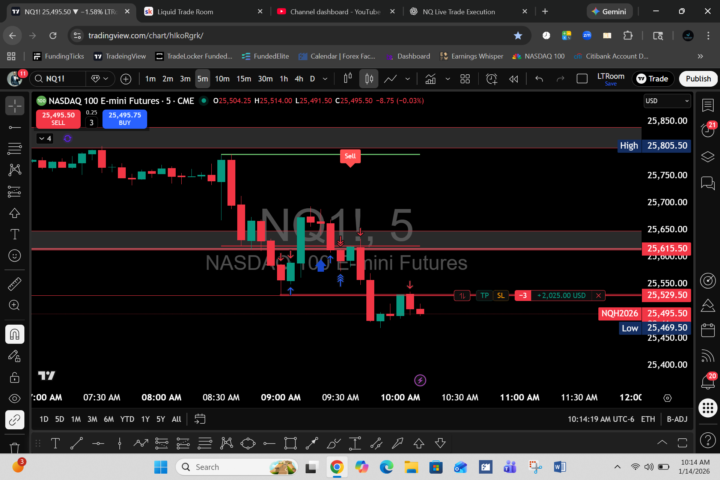Toggle lock all drawing tools
The height and width of the screenshot is (480, 720).
tap(15, 377)
